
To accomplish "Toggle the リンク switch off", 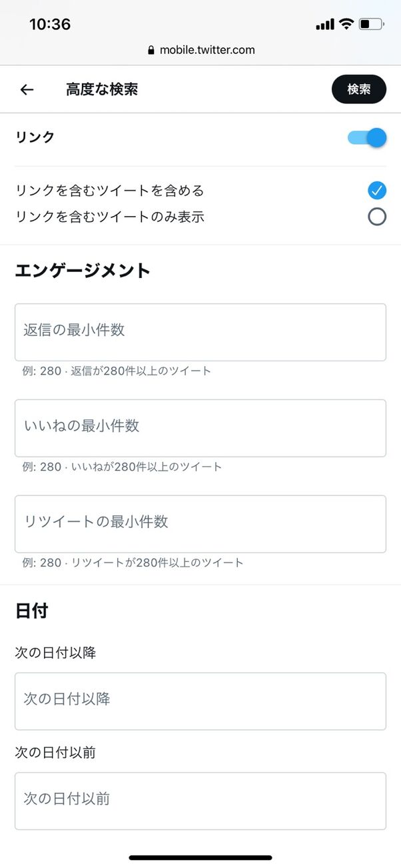I will [x=367, y=137].
